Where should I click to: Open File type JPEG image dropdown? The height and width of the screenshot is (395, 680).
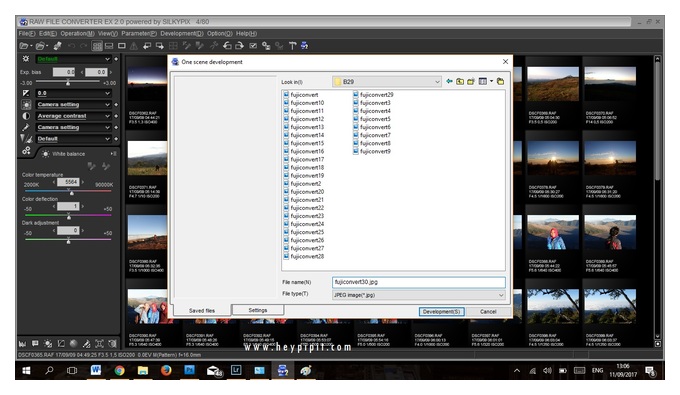pos(419,295)
